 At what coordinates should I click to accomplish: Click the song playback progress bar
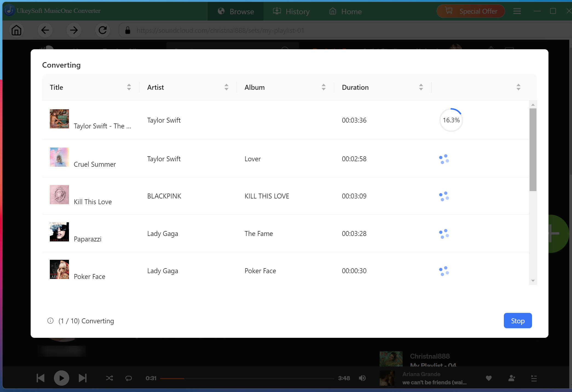pyautogui.click(x=247, y=378)
